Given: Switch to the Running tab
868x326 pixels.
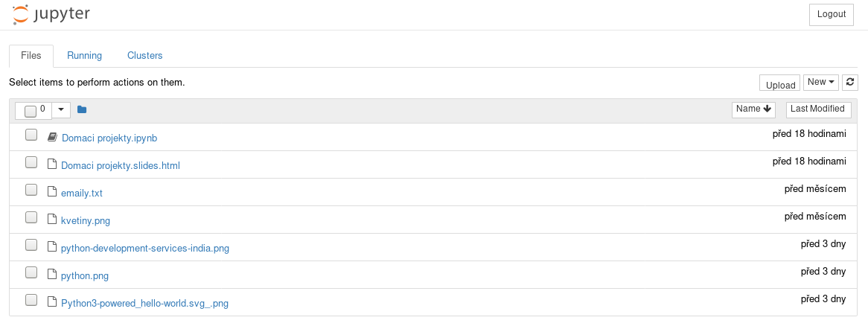Looking at the screenshot, I should pos(84,56).
